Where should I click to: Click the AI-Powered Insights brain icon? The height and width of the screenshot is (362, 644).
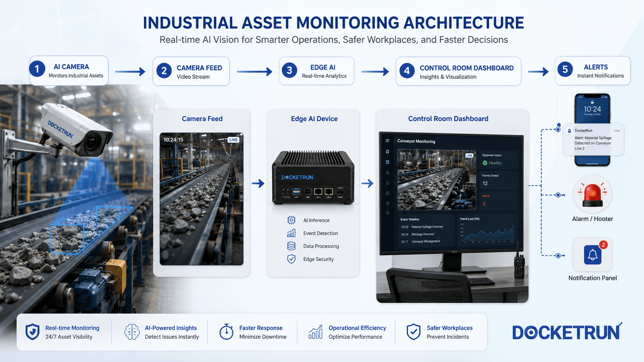pyautogui.click(x=132, y=332)
